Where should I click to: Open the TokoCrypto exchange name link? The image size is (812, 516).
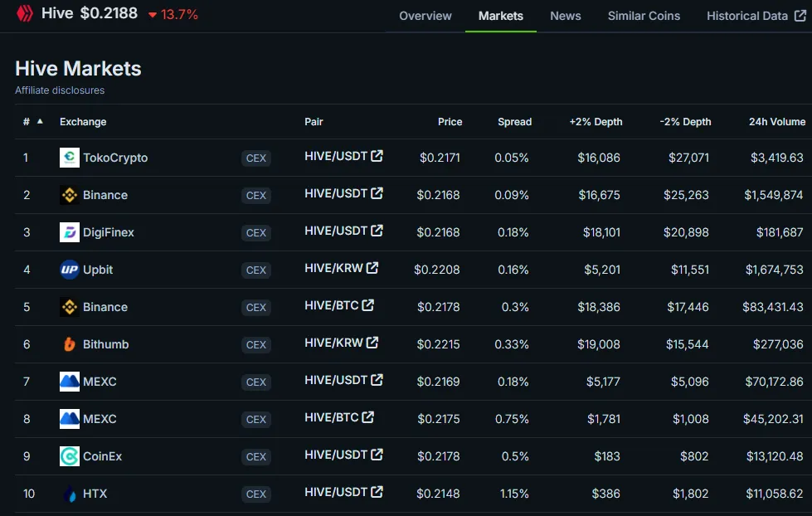[115, 158]
